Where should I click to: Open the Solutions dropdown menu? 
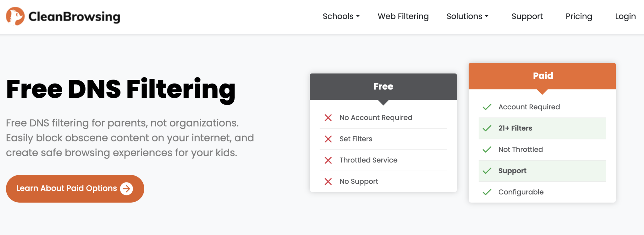pyautogui.click(x=467, y=16)
